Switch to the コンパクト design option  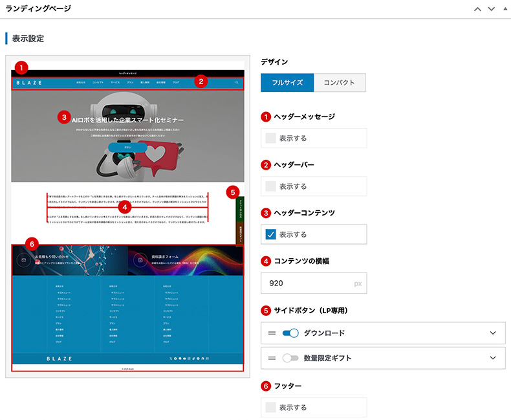point(339,83)
